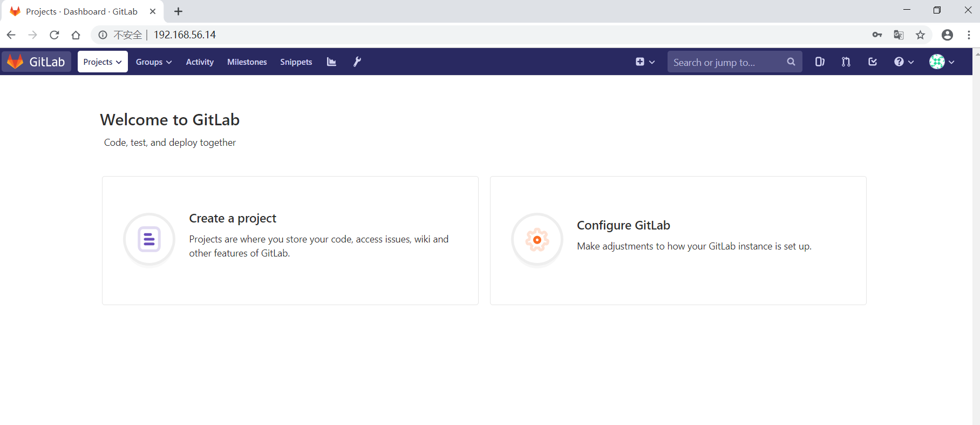Open the Create a project card

[290, 240]
